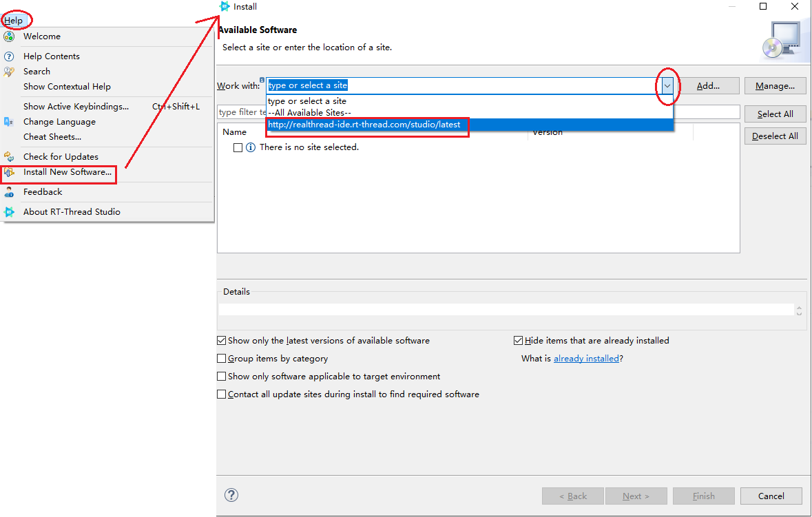Click the Add... button

(708, 86)
